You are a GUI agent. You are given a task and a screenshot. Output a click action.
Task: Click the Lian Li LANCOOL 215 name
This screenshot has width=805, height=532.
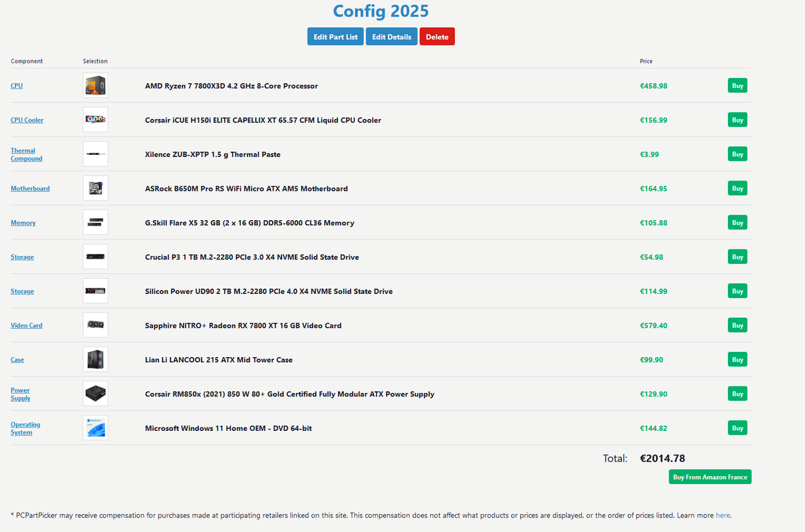click(219, 360)
